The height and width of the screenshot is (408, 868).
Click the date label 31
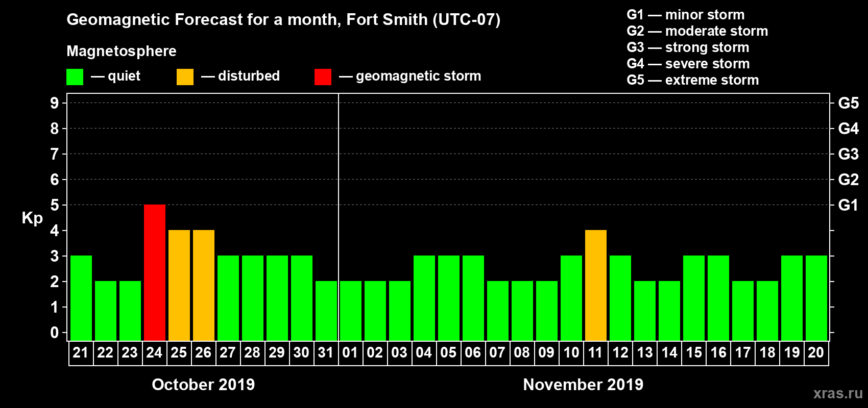(326, 352)
